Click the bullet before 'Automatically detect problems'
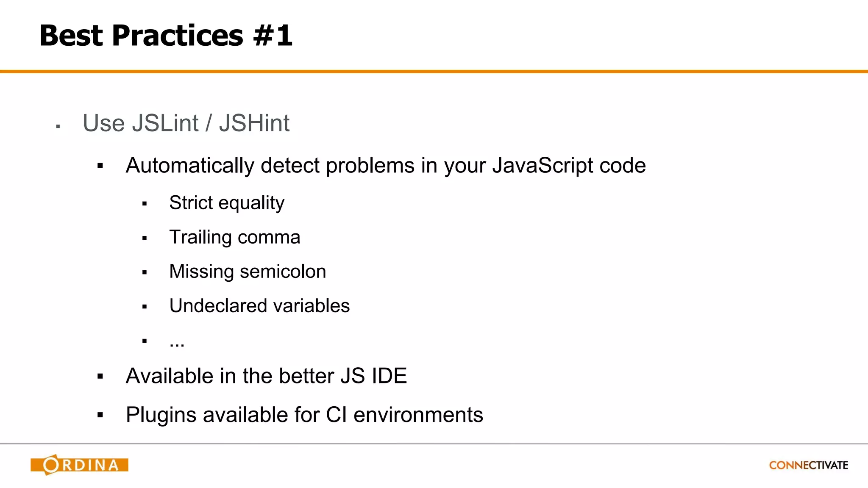The image size is (868, 488). pyautogui.click(x=100, y=166)
